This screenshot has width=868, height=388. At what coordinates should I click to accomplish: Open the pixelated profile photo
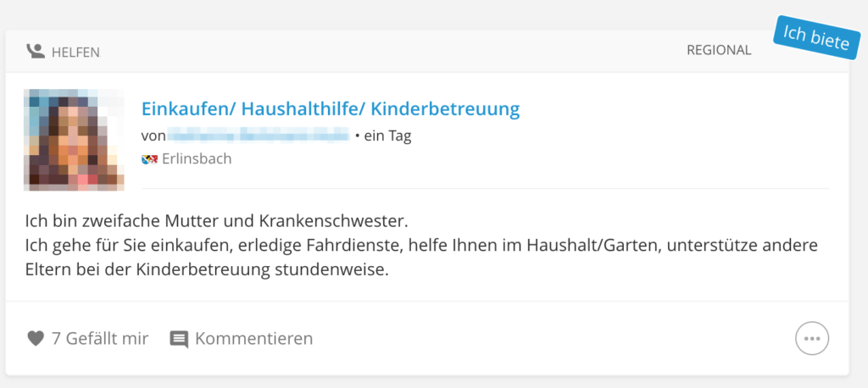74,140
